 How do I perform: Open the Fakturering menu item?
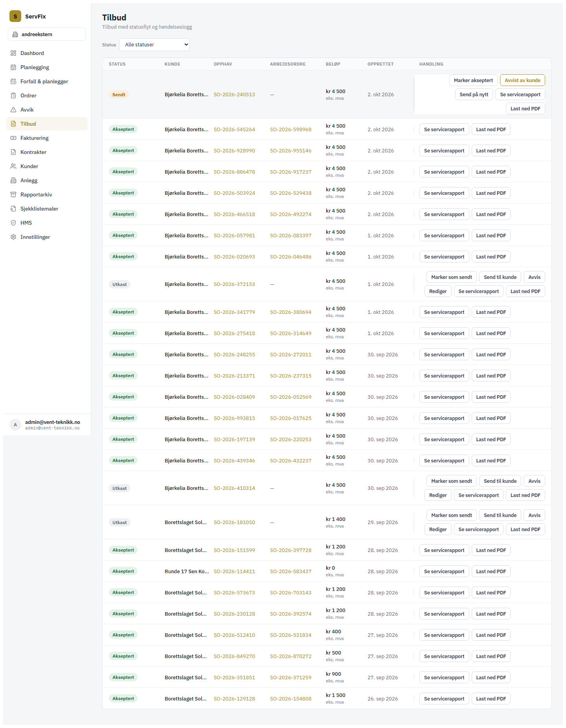click(47, 138)
